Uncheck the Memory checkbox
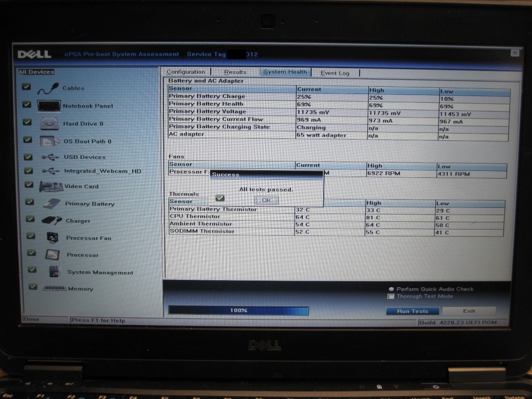Screen dimensions: 532x399 33,287
